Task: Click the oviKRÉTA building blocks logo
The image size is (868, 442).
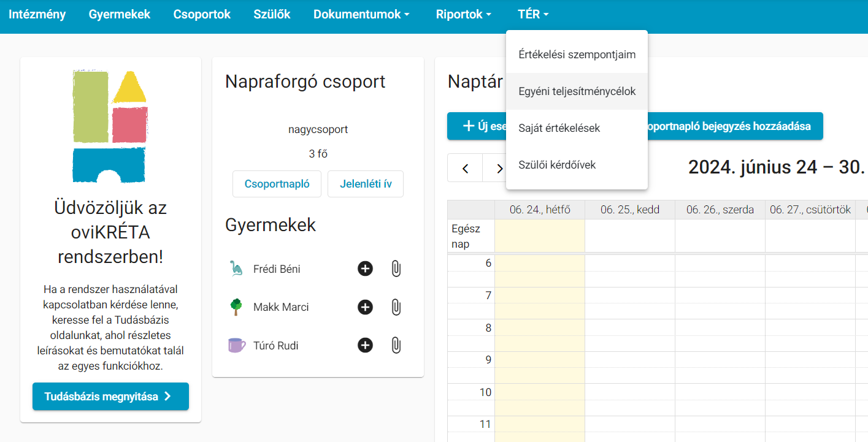Action: point(110,126)
